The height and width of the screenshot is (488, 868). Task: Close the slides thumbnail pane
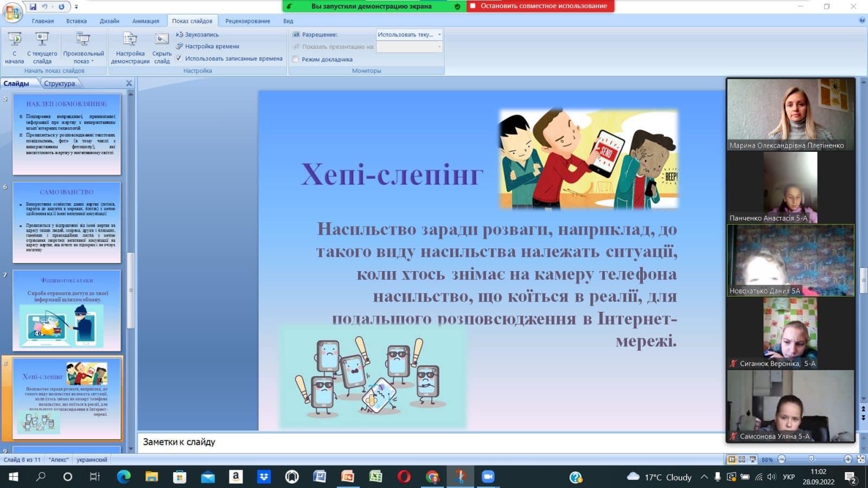point(129,84)
